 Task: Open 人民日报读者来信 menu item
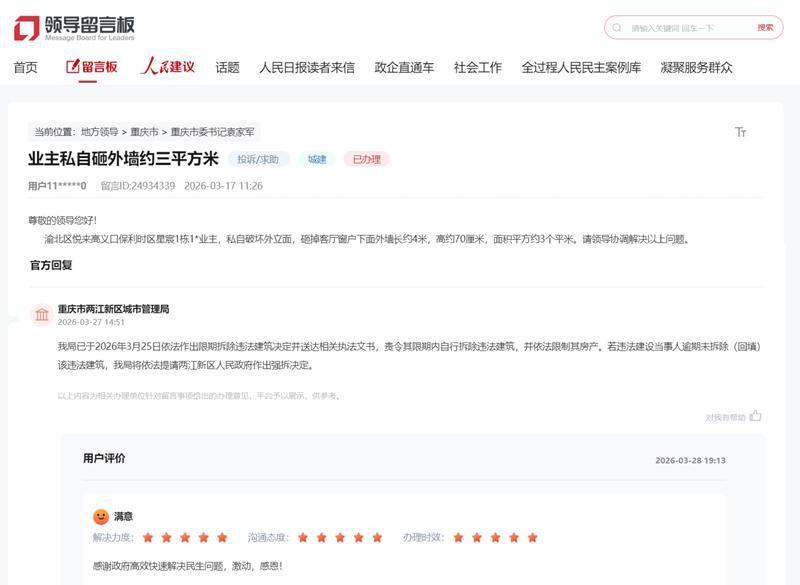(x=306, y=68)
